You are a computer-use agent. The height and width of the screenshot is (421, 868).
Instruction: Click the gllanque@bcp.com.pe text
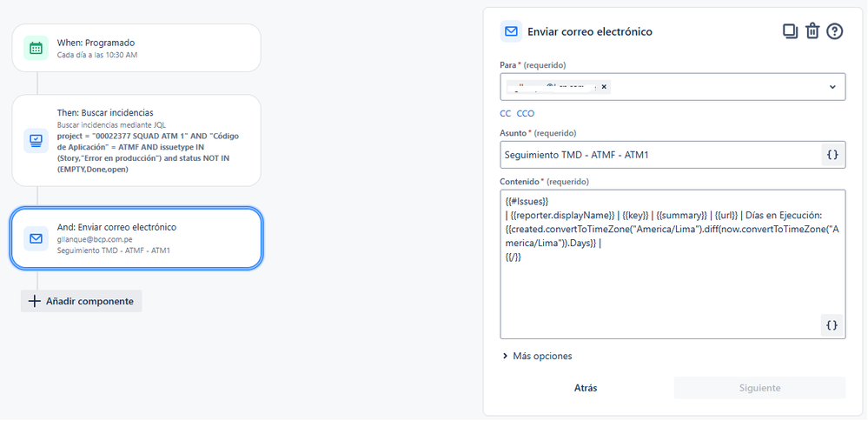[x=95, y=239]
